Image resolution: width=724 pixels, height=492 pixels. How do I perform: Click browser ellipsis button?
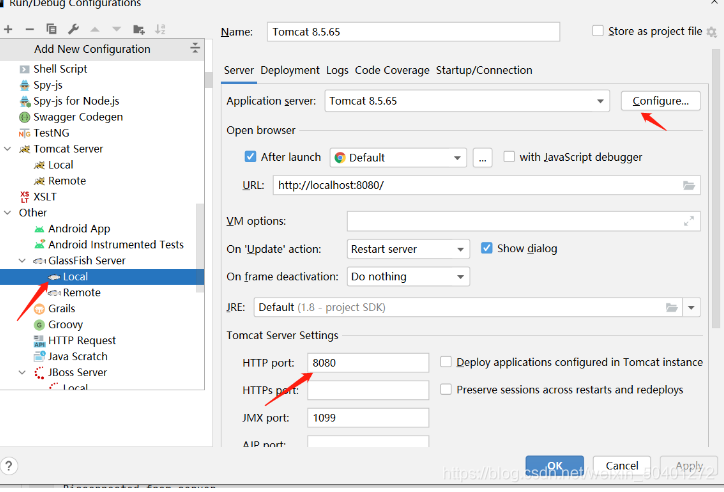point(483,158)
